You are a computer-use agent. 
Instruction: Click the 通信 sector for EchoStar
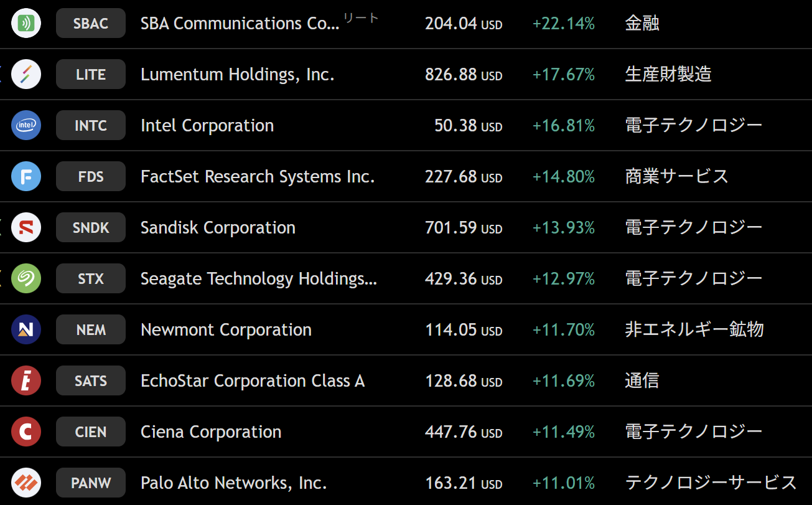pos(642,381)
